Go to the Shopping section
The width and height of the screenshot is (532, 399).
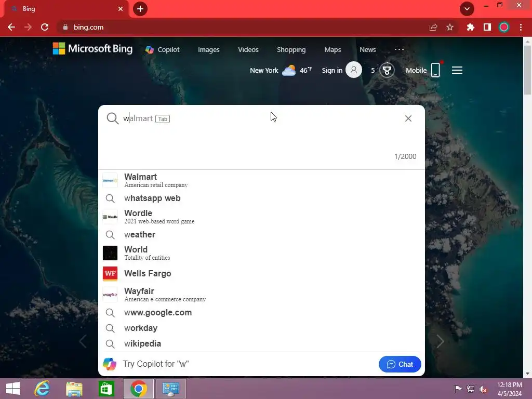click(291, 49)
